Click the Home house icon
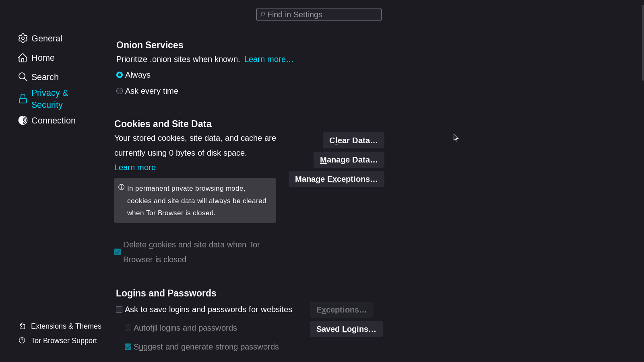 pos(23,58)
